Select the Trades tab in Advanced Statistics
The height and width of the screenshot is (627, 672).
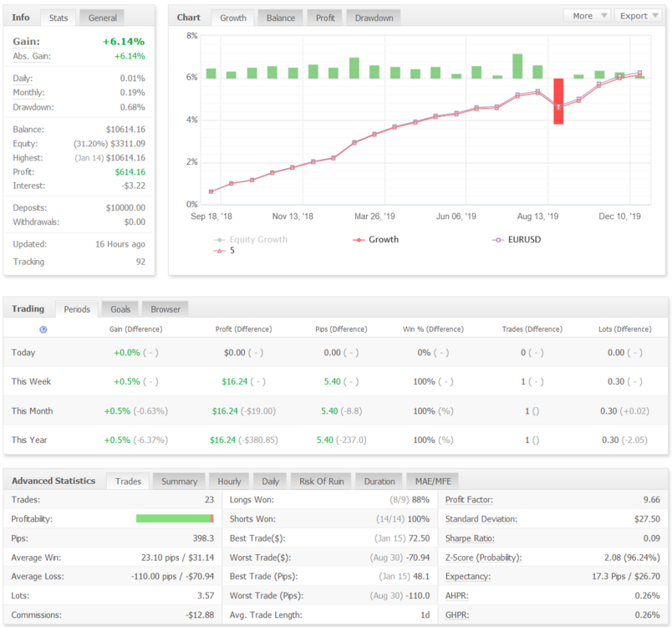[128, 482]
